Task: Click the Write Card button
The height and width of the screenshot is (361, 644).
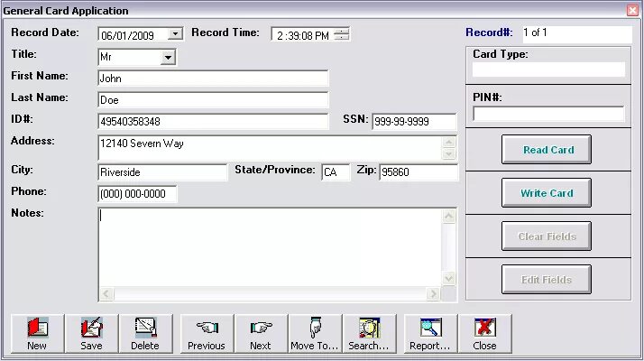Action: [x=547, y=193]
